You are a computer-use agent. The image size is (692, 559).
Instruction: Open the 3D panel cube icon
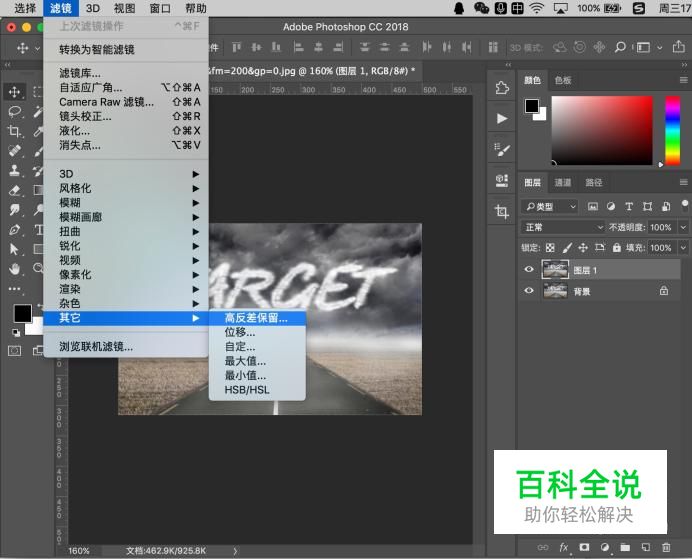coord(502,180)
